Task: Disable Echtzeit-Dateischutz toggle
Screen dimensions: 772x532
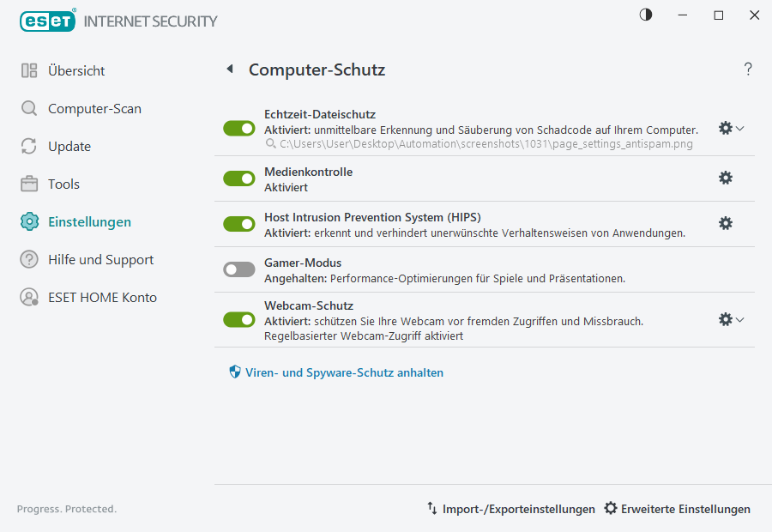Action: click(238, 128)
